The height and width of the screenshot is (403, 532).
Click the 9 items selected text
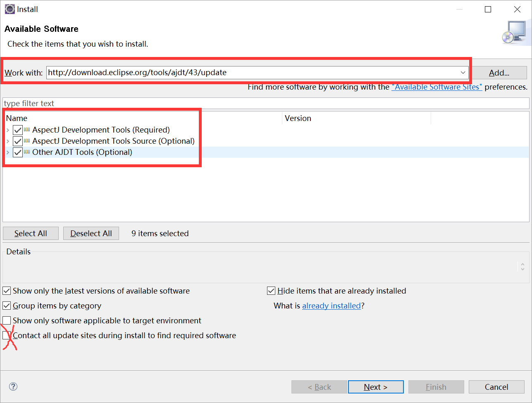click(160, 233)
